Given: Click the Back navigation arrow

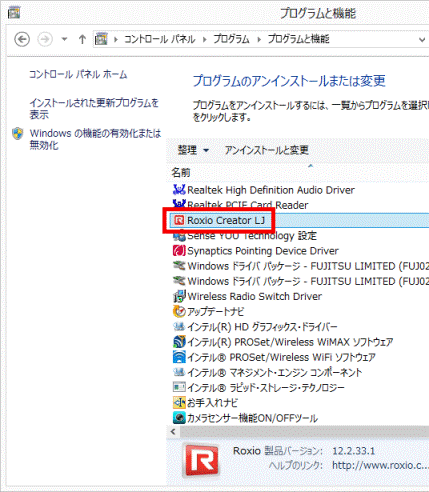Looking at the screenshot, I should pyautogui.click(x=22, y=39).
